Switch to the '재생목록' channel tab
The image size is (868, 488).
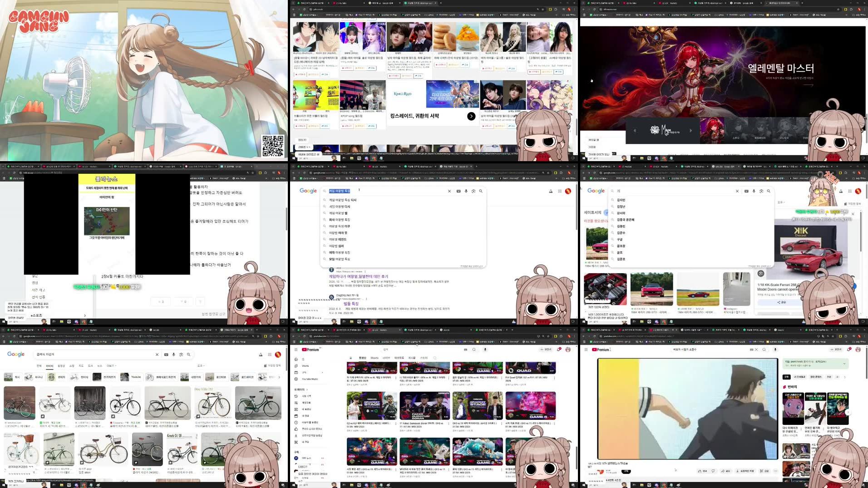399,358
